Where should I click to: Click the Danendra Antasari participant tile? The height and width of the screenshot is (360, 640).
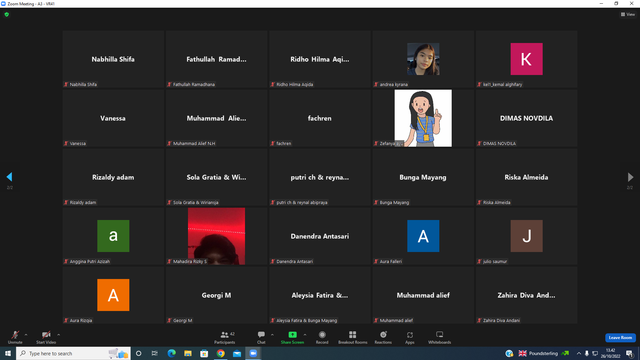(320, 236)
